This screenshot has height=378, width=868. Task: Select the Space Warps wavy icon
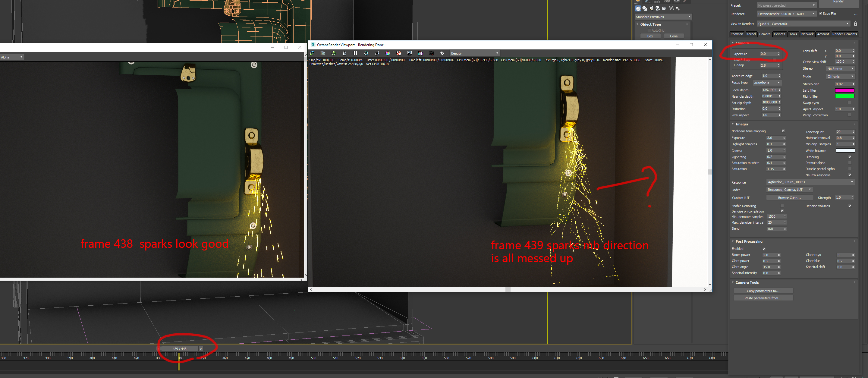(671, 9)
